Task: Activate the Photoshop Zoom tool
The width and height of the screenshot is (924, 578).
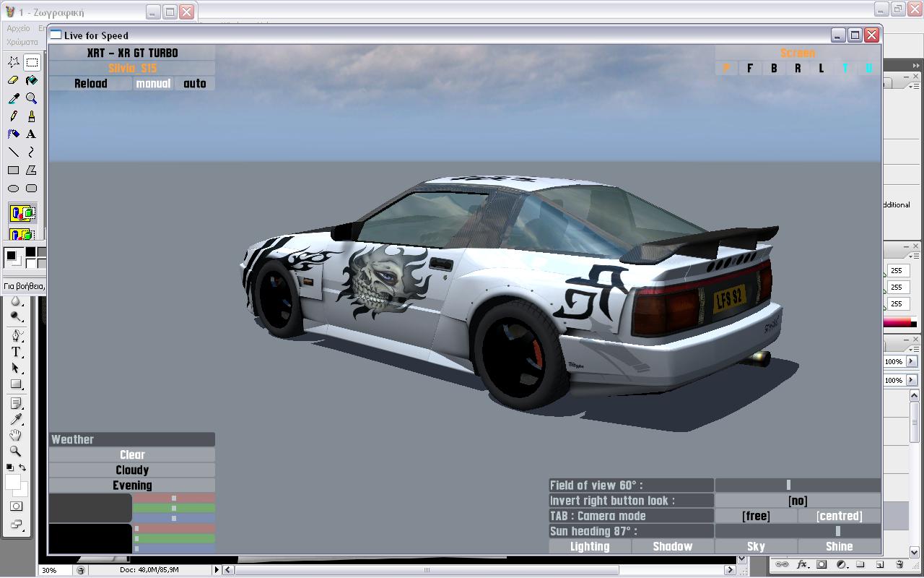Action: [x=16, y=452]
